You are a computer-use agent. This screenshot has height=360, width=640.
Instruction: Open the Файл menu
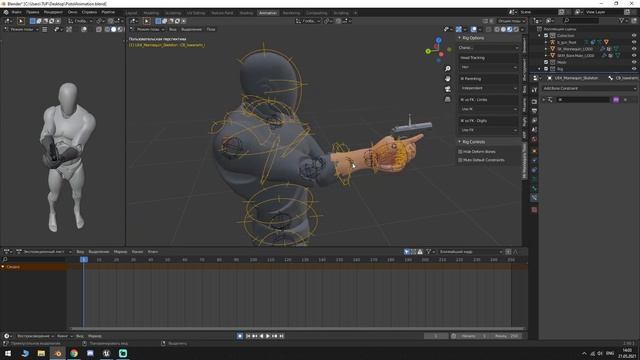pos(16,12)
